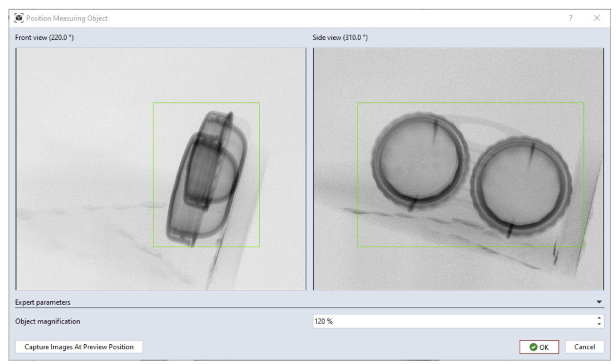
Task: Click the tilted object in Front view
Action: 208,177
